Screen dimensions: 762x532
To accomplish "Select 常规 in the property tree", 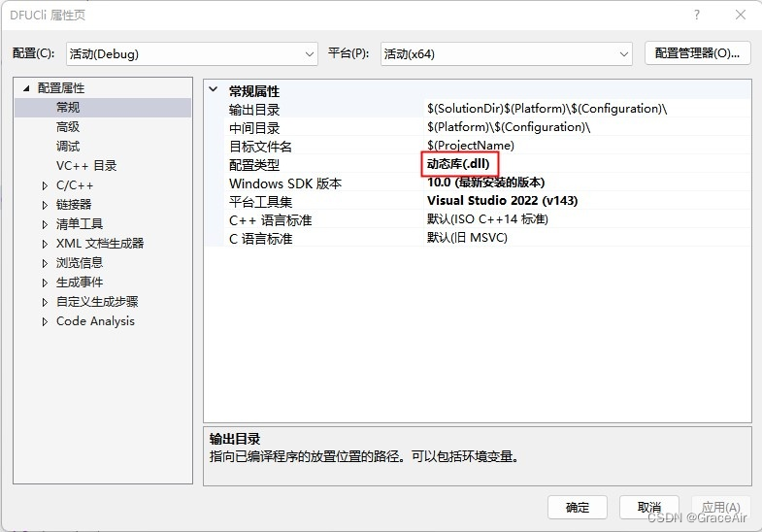I will pos(68,108).
